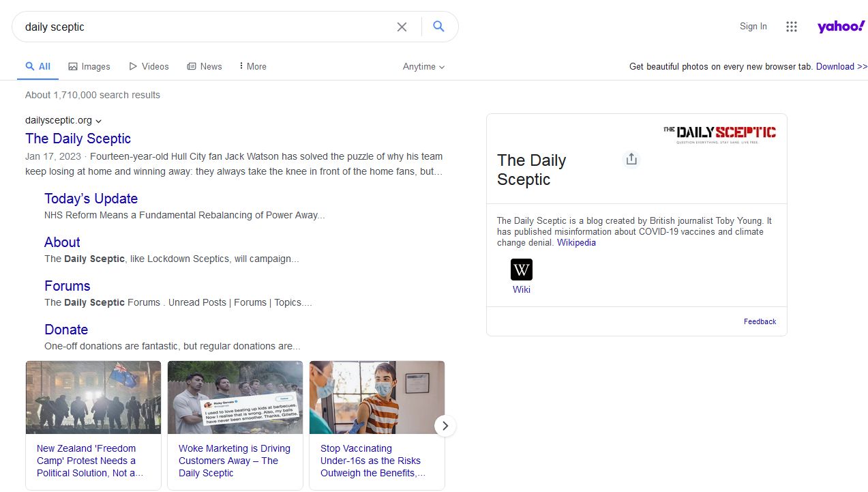Open the About sublink
Viewport: 868px width, 492px height.
pyautogui.click(x=62, y=242)
